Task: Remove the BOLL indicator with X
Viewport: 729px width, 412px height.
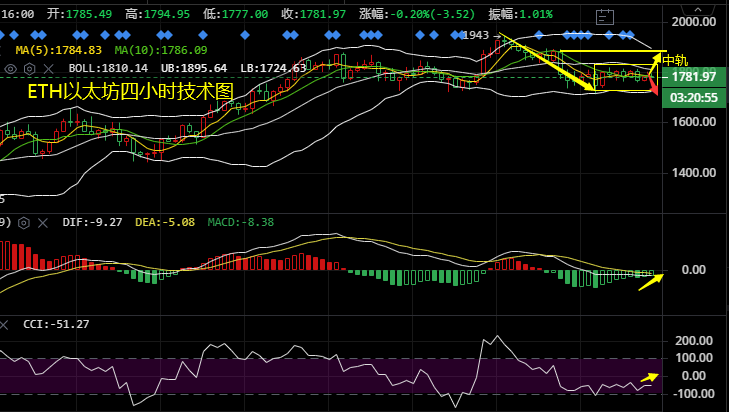Action: coord(50,69)
